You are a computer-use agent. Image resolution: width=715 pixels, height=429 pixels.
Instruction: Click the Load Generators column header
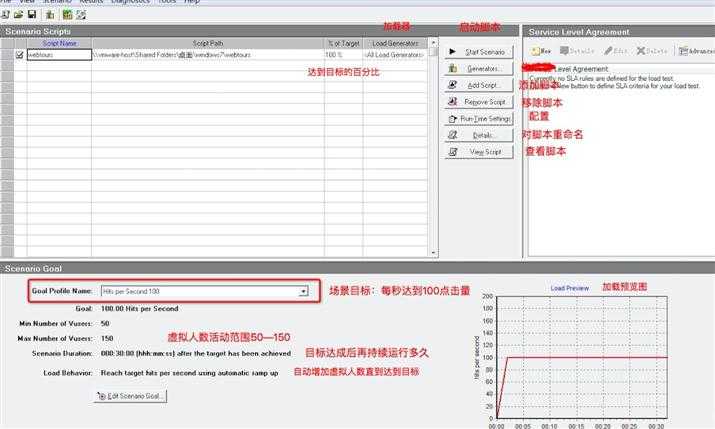point(395,43)
